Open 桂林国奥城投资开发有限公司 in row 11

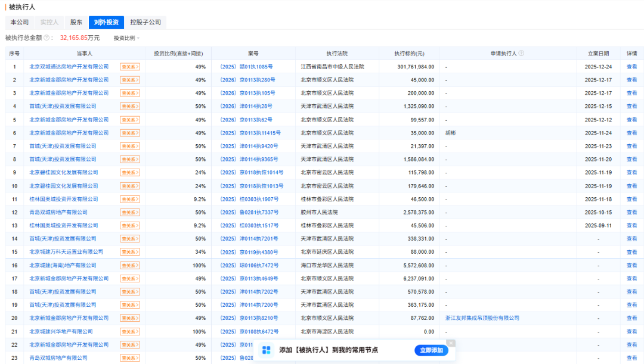[64, 198]
